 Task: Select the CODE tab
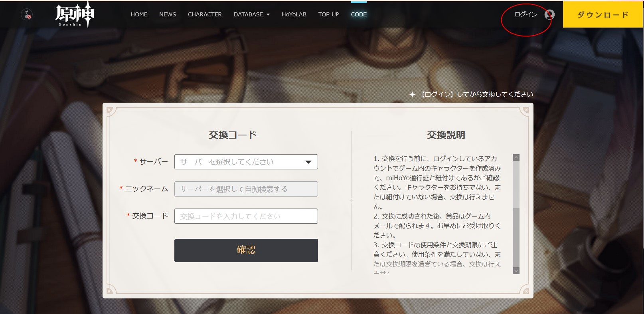(x=359, y=14)
